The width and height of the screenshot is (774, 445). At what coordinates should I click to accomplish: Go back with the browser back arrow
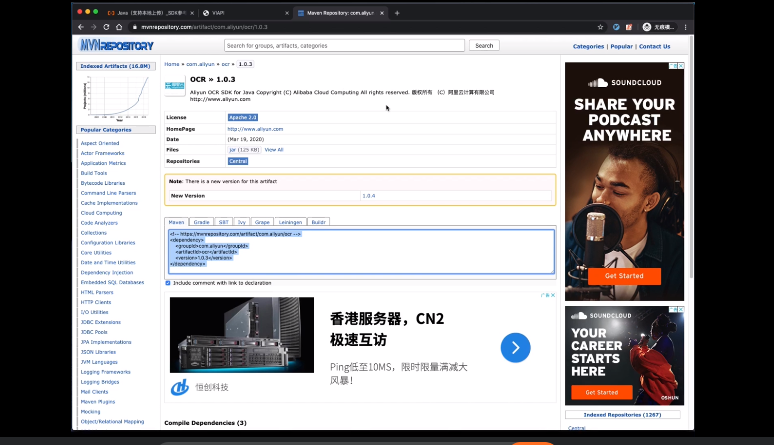click(x=81, y=27)
